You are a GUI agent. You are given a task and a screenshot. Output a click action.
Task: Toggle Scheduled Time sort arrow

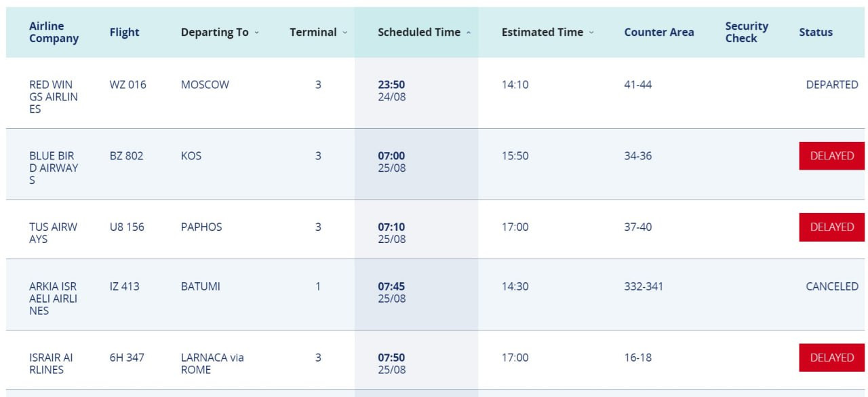coord(469,33)
